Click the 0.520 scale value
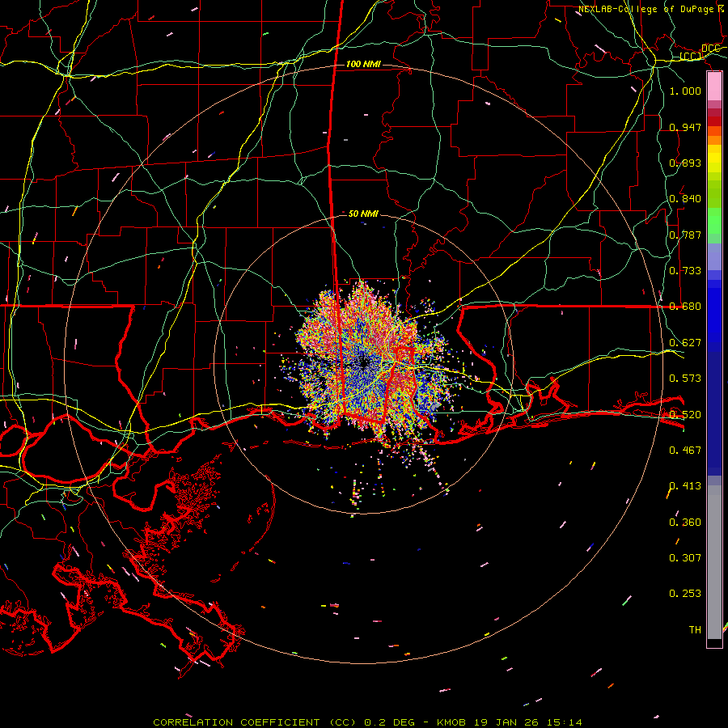 pyautogui.click(x=685, y=414)
